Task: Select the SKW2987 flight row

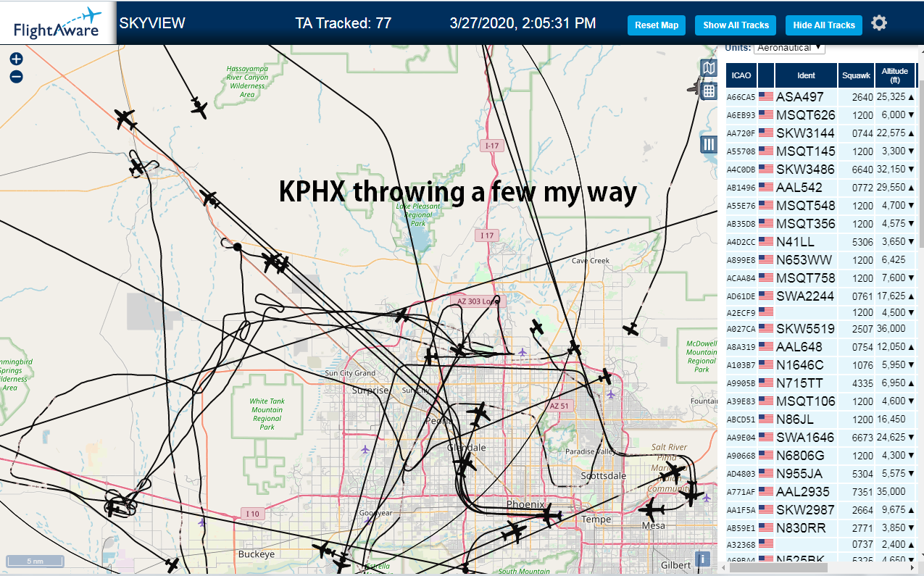Action: (822, 509)
